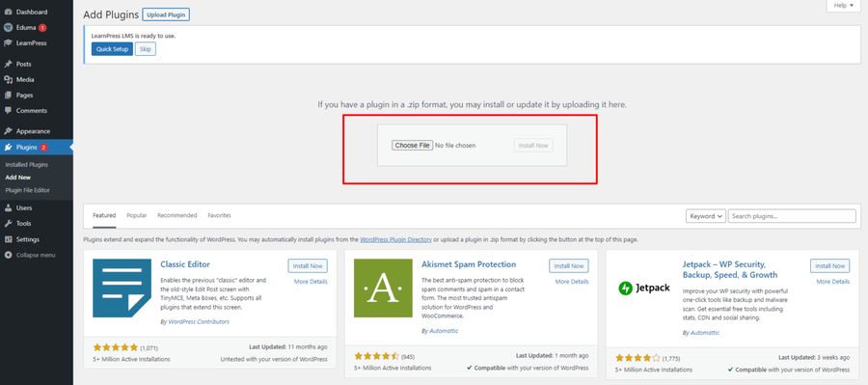Viewport: 868px width, 385px height.
Task: Open More Details for Akismet
Action: [x=572, y=282]
